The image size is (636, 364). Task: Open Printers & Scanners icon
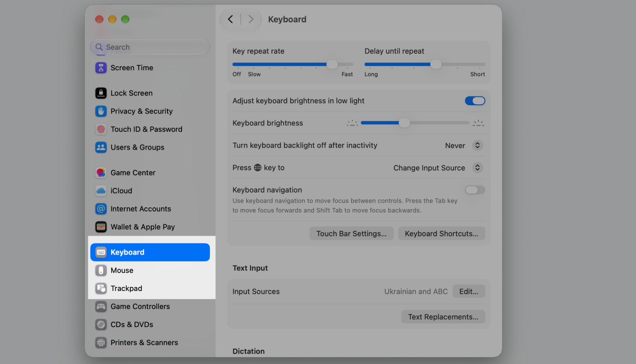click(101, 343)
